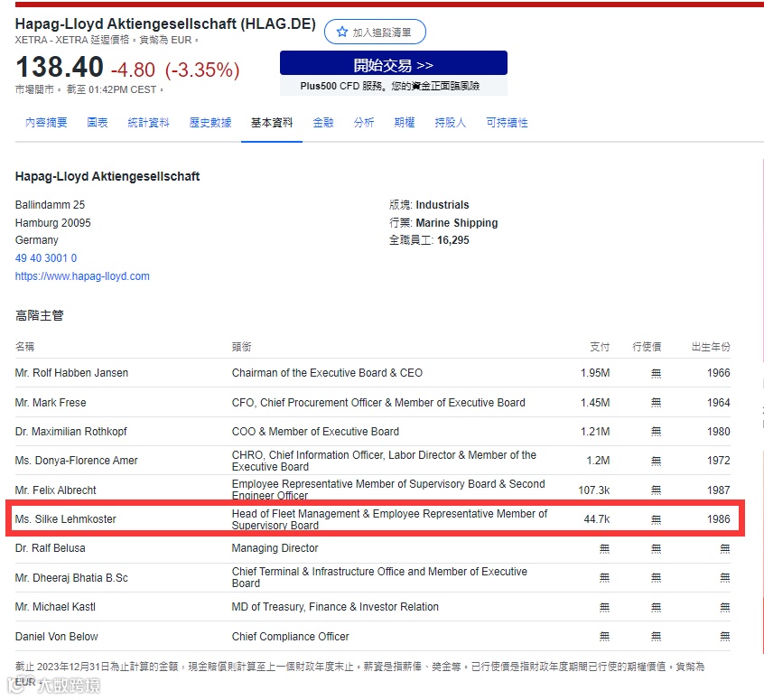The width and height of the screenshot is (764, 700).
Task: Start trading with the 開始交易 button
Action: point(394,63)
